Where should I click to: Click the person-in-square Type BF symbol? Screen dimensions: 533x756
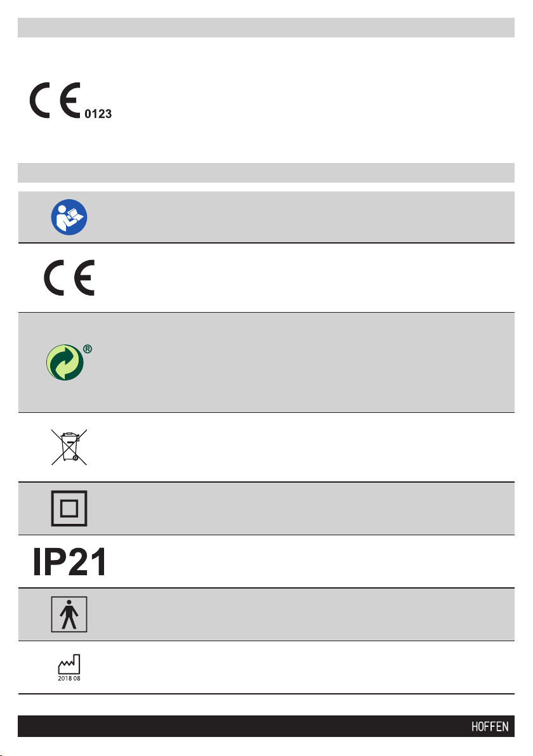coord(69,614)
